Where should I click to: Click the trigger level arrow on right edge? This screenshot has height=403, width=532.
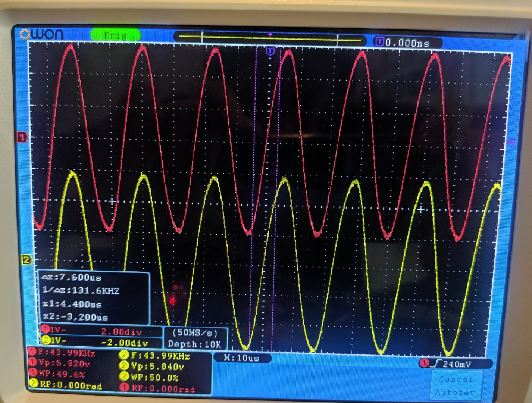[x=511, y=142]
